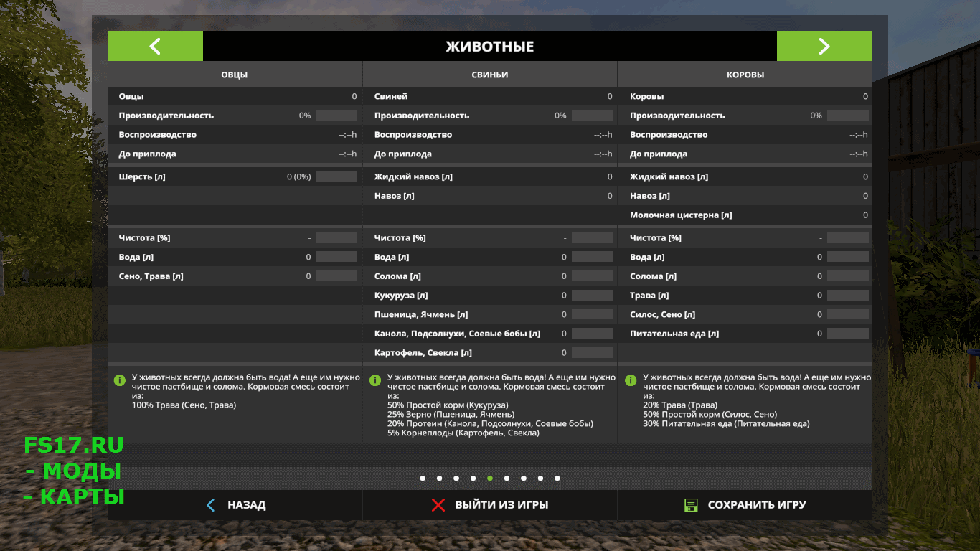Click the info icon in pigs column

[x=374, y=380]
